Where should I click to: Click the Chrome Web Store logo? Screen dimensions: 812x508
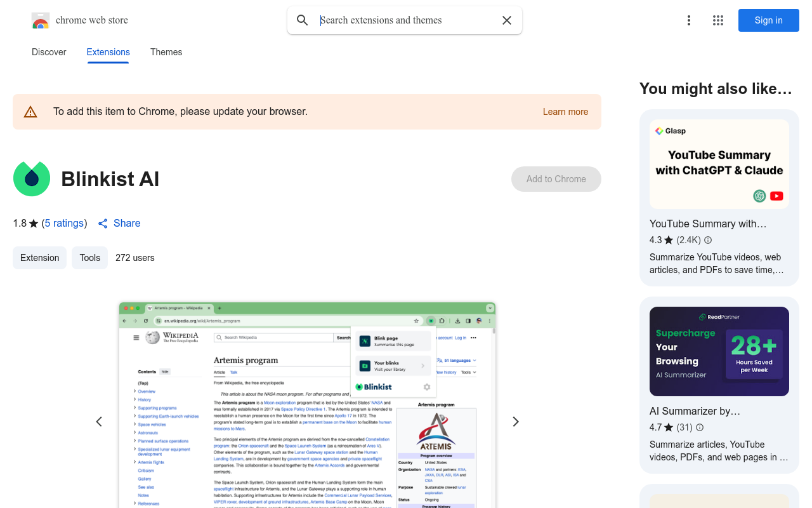click(x=41, y=20)
